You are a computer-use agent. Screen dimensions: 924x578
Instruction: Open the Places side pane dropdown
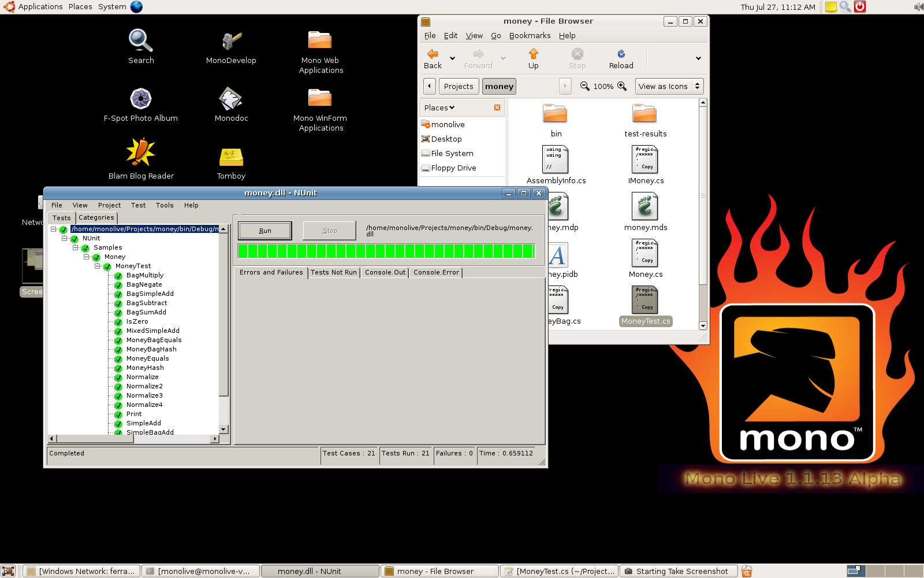(439, 108)
